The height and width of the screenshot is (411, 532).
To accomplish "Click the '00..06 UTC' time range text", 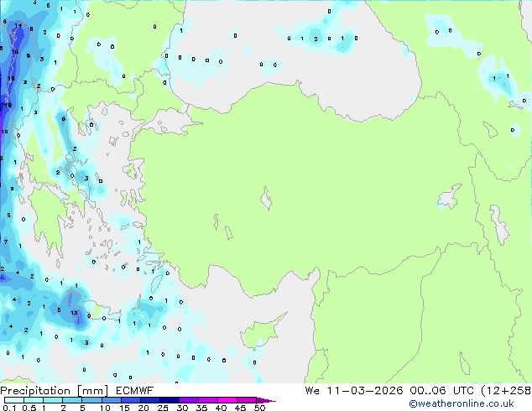I will click(441, 391).
